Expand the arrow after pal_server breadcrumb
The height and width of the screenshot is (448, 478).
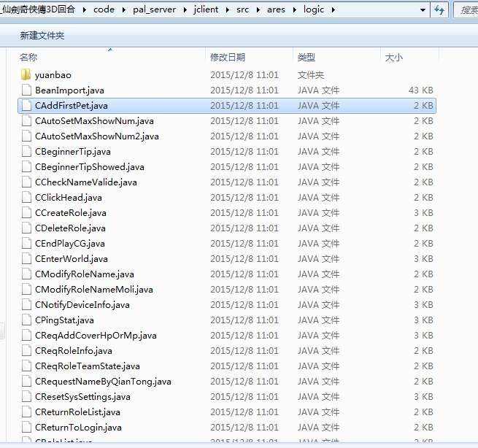click(x=185, y=10)
